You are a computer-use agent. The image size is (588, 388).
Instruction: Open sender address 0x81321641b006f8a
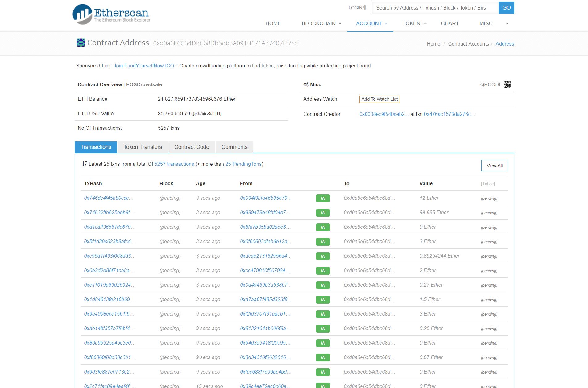tap(265, 328)
